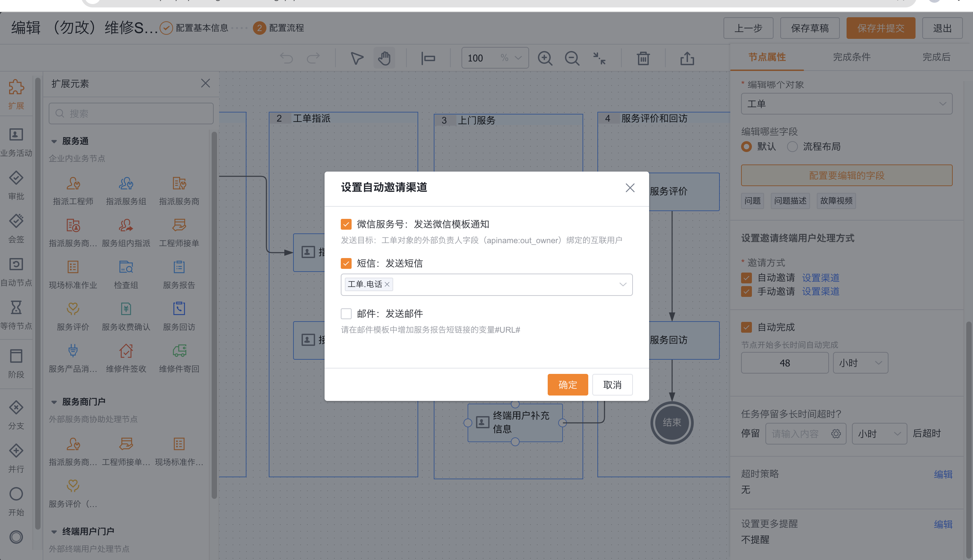
Task: Enable 邮件 发送邮件 checkbox
Action: [x=346, y=312]
